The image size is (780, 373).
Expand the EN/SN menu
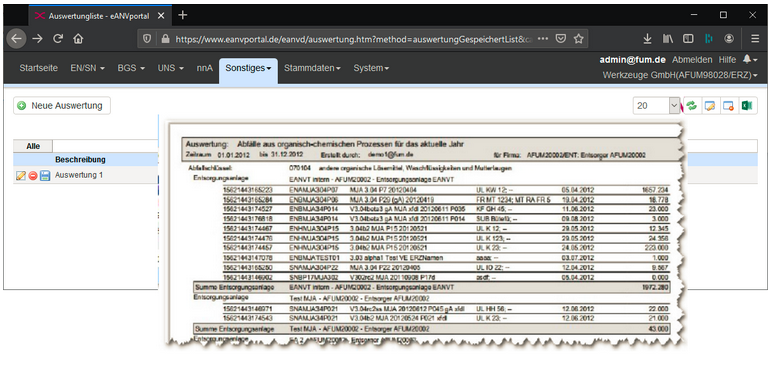click(x=88, y=68)
